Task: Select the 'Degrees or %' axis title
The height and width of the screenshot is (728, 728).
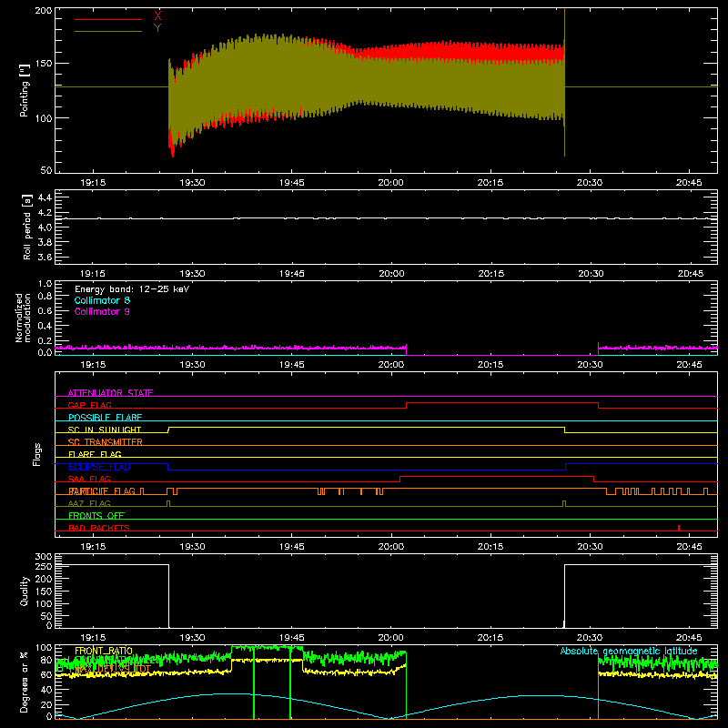Action: click(x=25, y=682)
